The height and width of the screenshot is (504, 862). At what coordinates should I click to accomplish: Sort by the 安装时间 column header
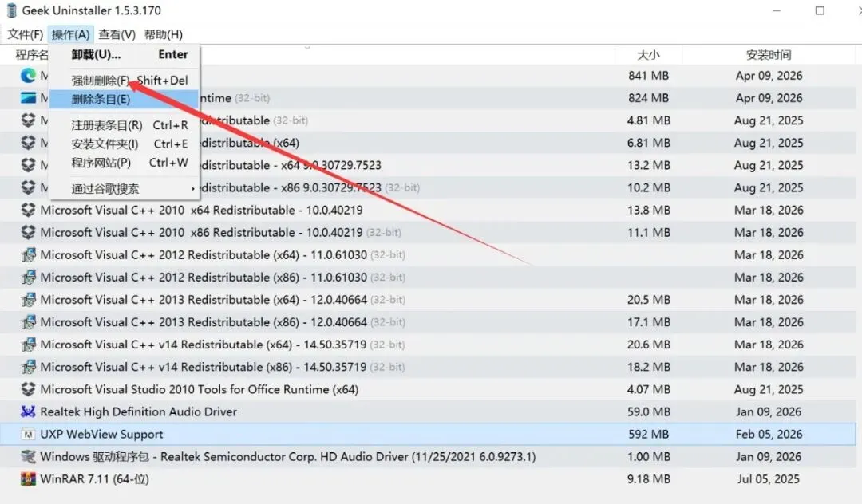[x=769, y=55]
